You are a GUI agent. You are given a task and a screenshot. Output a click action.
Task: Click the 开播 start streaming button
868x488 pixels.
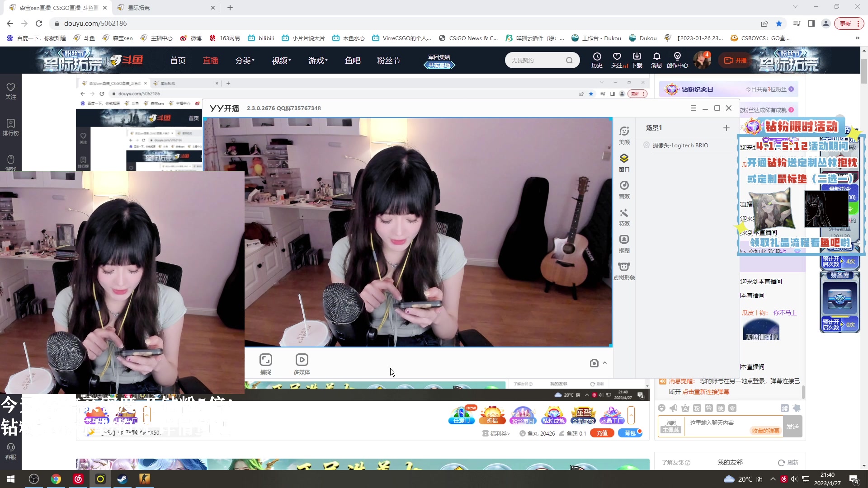pos(736,60)
